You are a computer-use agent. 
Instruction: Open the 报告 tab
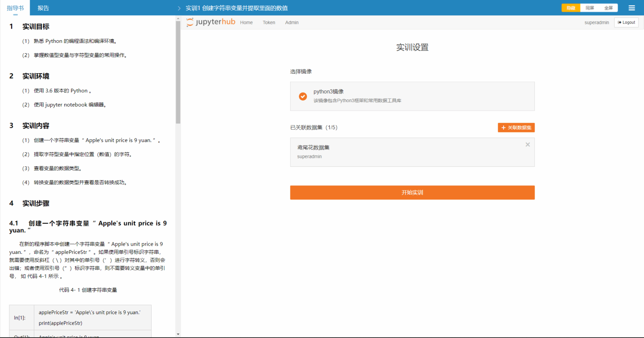(43, 8)
